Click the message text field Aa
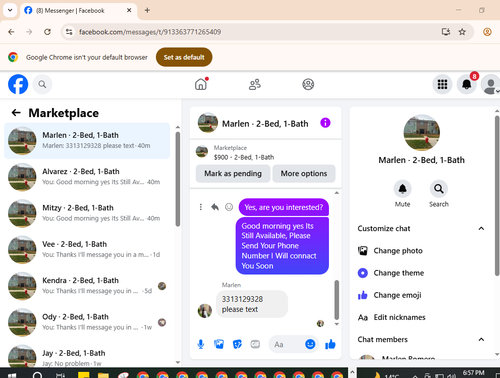500x378 pixels. pos(287,344)
